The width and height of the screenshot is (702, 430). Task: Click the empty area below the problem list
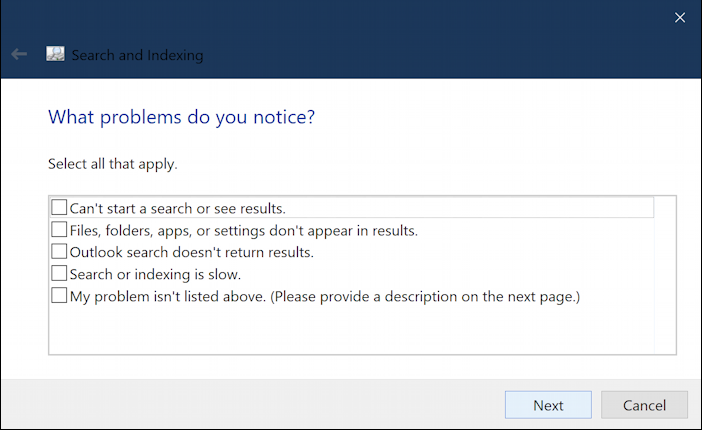[x=350, y=330]
